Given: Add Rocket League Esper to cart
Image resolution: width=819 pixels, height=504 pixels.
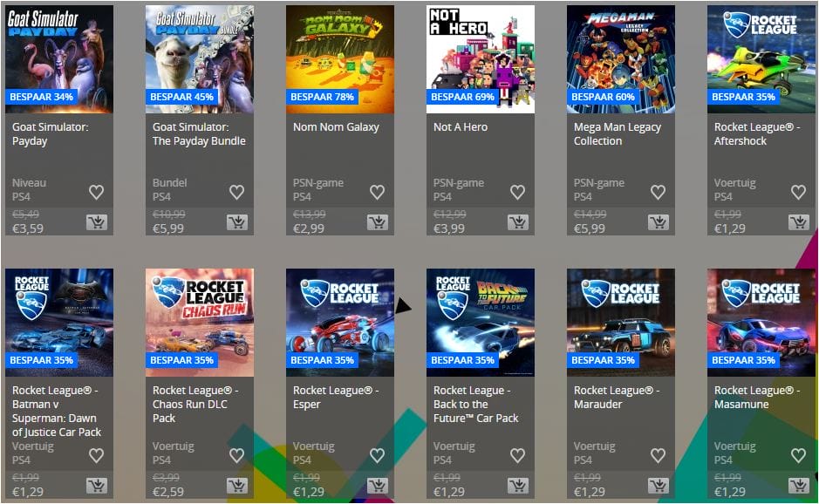Looking at the screenshot, I should [377, 486].
